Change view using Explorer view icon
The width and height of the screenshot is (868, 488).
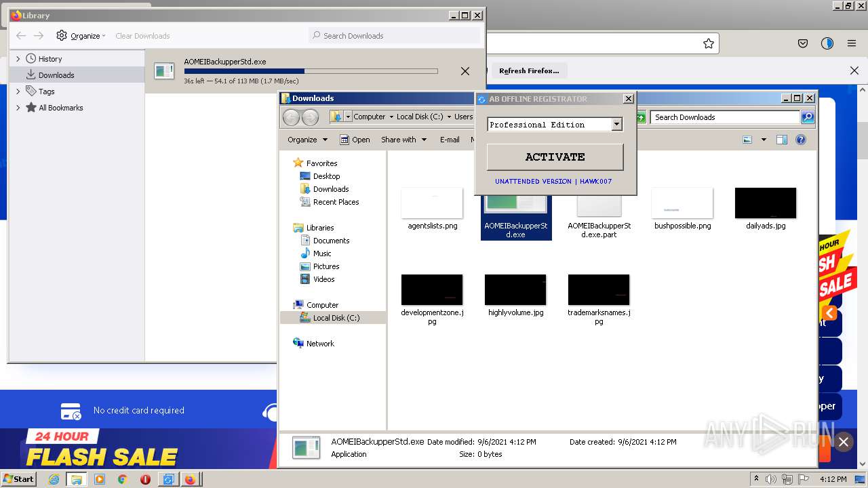pyautogui.click(x=747, y=140)
